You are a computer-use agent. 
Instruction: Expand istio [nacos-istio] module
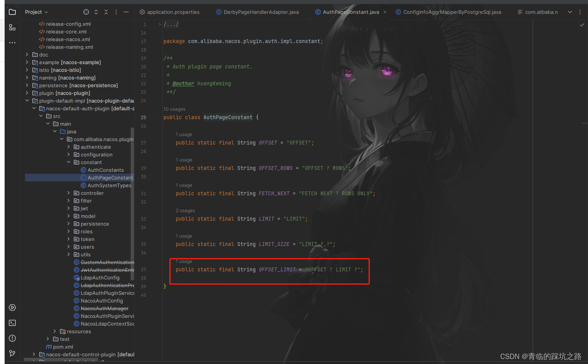(27, 70)
